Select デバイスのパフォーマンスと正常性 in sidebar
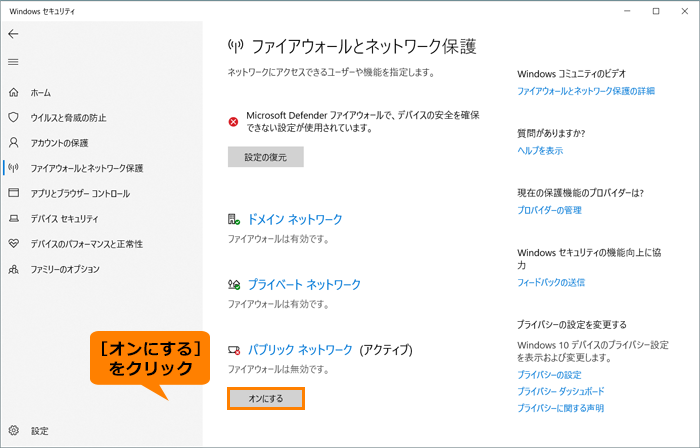This screenshot has height=448, width=700. coord(87,244)
